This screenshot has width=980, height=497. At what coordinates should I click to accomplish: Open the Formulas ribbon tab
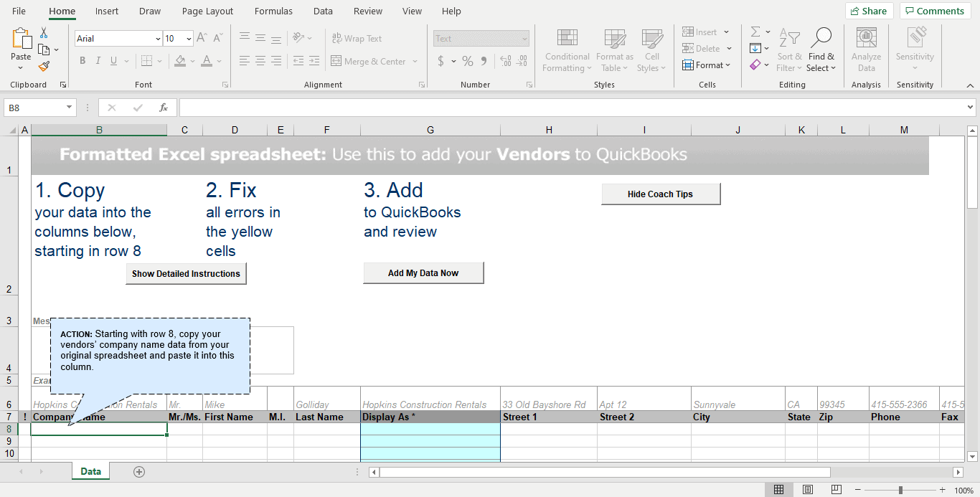(x=273, y=11)
